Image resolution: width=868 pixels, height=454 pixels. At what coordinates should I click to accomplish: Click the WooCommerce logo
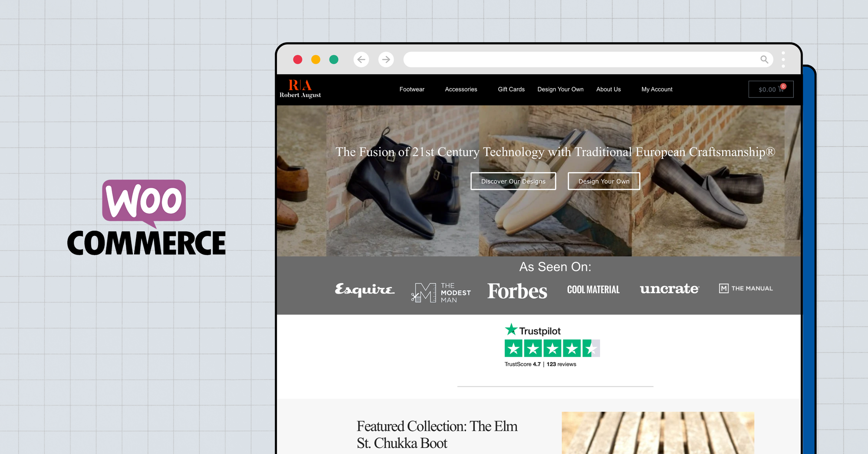(146, 217)
